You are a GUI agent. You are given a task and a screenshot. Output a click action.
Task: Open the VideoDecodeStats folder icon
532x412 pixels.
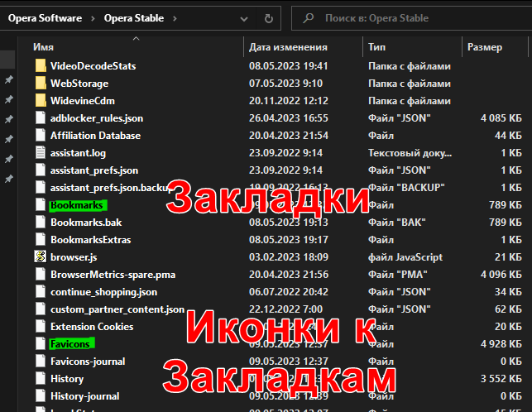point(41,66)
